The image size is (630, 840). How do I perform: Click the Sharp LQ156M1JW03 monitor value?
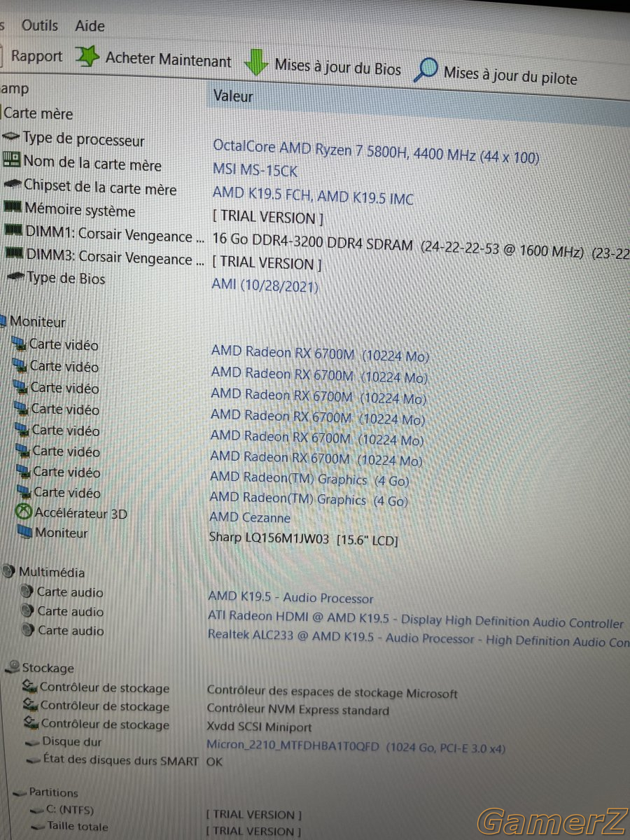(x=304, y=539)
